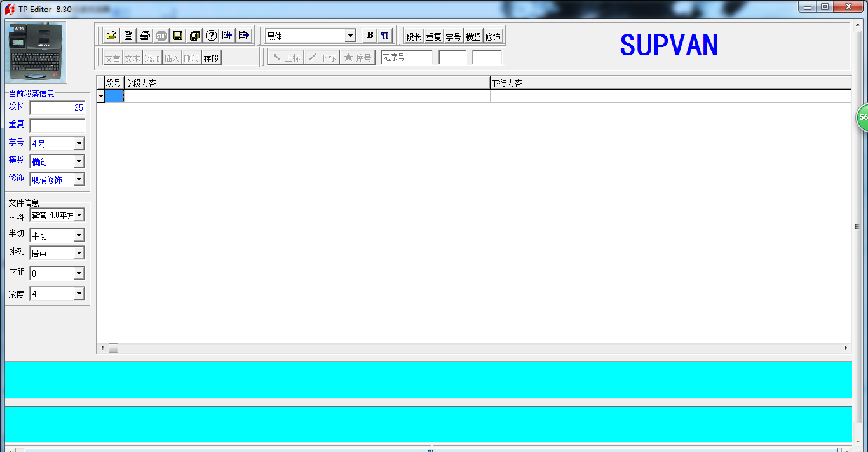Click the printer icon to print
Viewport: 868px width, 452px height.
tap(145, 36)
